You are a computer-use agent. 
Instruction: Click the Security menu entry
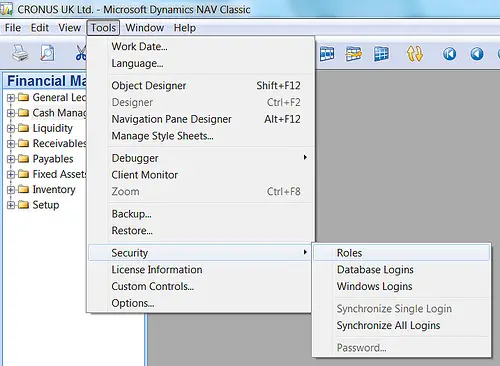(x=201, y=253)
